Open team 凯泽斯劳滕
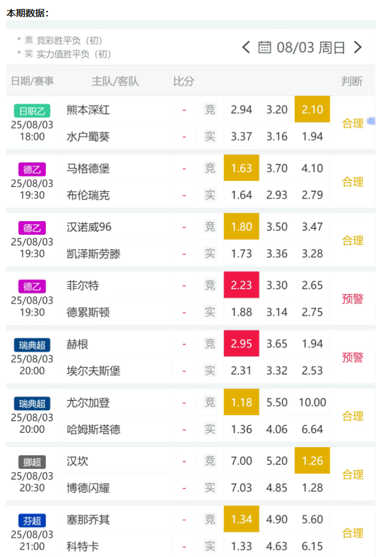 94,254
